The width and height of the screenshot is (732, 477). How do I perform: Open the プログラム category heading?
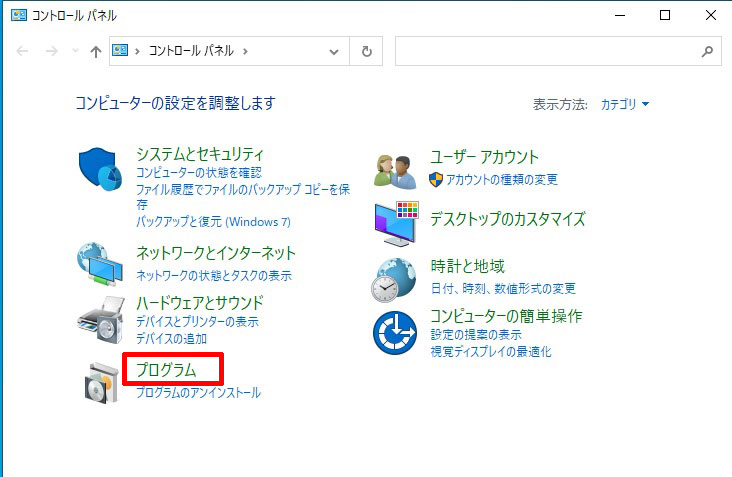(166, 370)
